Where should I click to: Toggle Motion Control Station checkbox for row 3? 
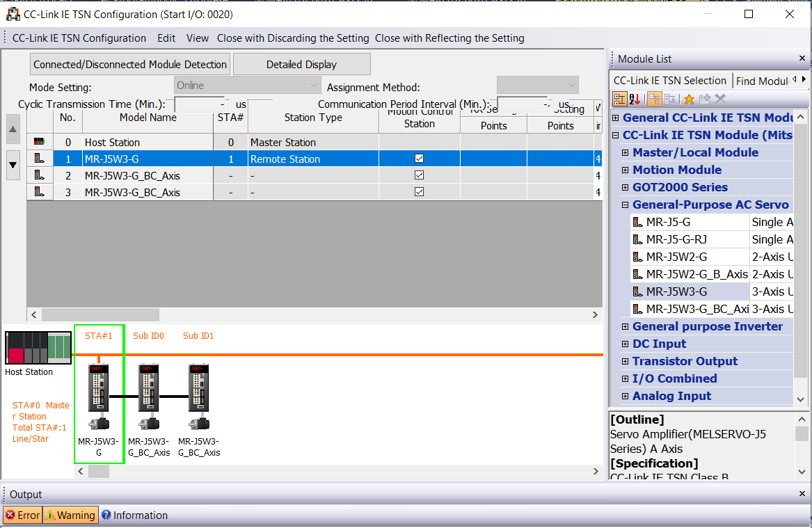tap(420, 191)
